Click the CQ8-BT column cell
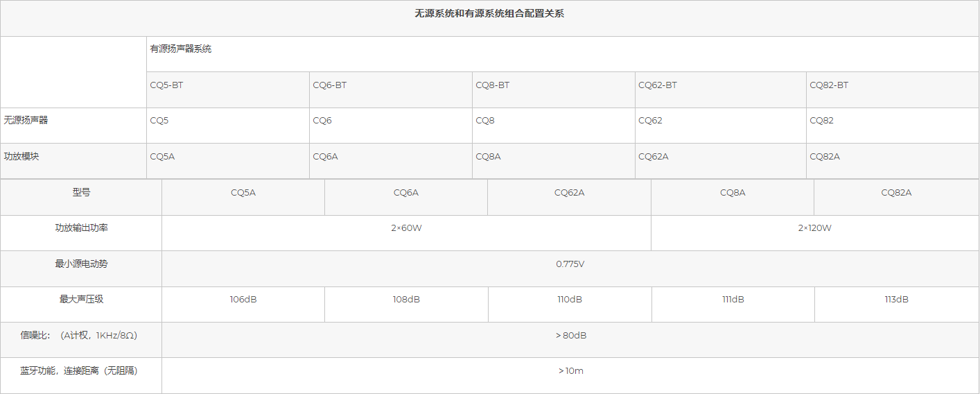 click(492, 85)
